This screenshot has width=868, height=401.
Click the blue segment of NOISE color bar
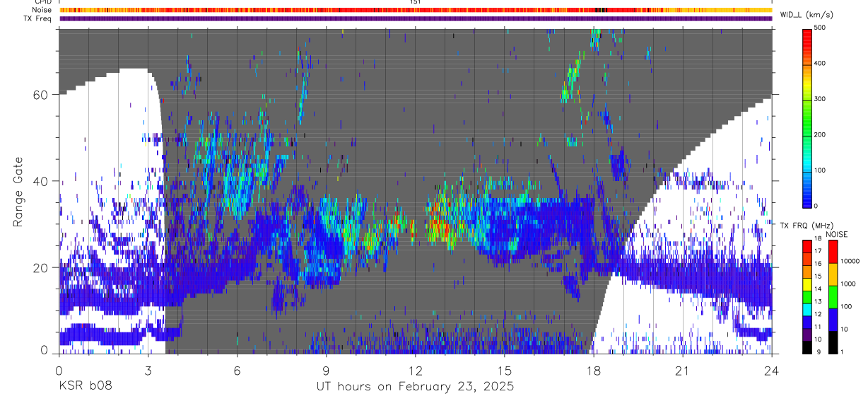(x=832, y=319)
